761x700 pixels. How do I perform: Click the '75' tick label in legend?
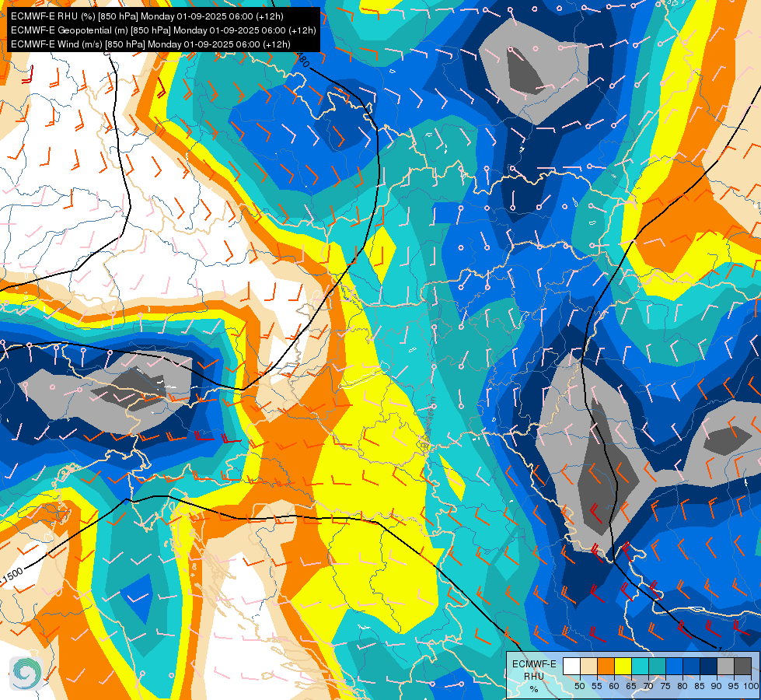pyautogui.click(x=665, y=687)
